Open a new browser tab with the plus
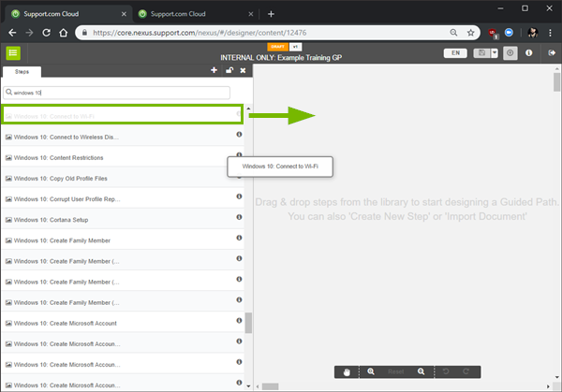The width and height of the screenshot is (562, 392). [271, 14]
